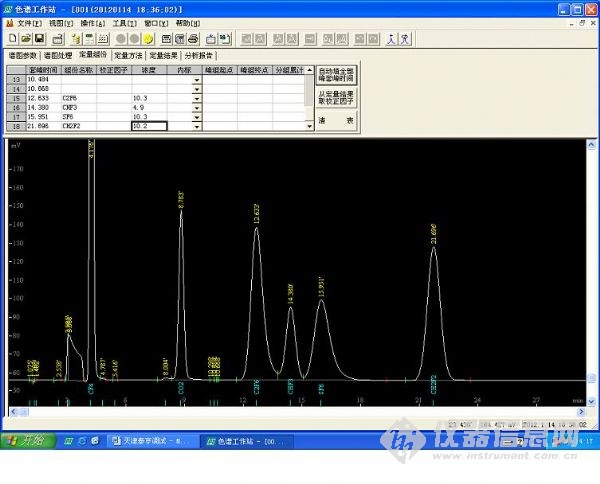
Task: Click the chromatogram's horizontal scroll-left arrow
Action: pos(14,412)
